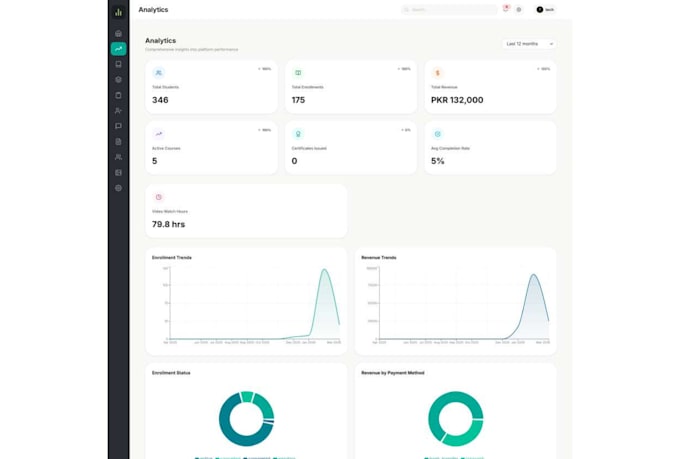
Task: Open notifications bell with red badge
Action: tap(506, 9)
